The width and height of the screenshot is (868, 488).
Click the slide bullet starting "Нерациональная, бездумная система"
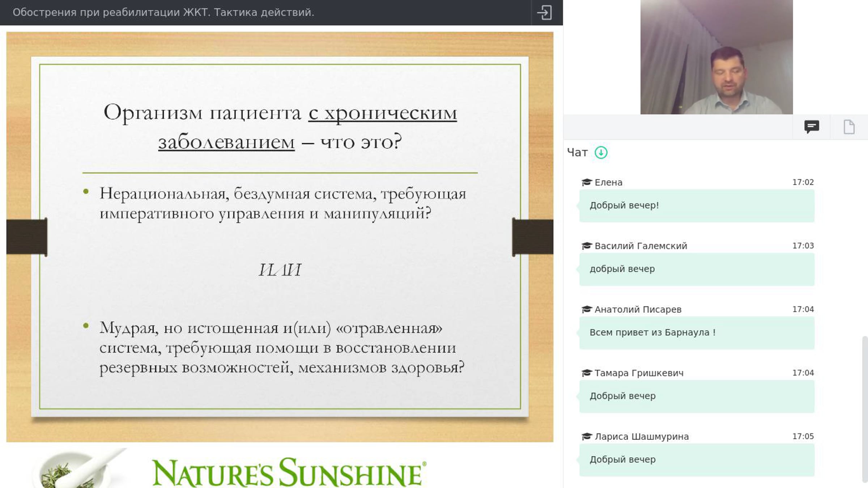coord(283,203)
